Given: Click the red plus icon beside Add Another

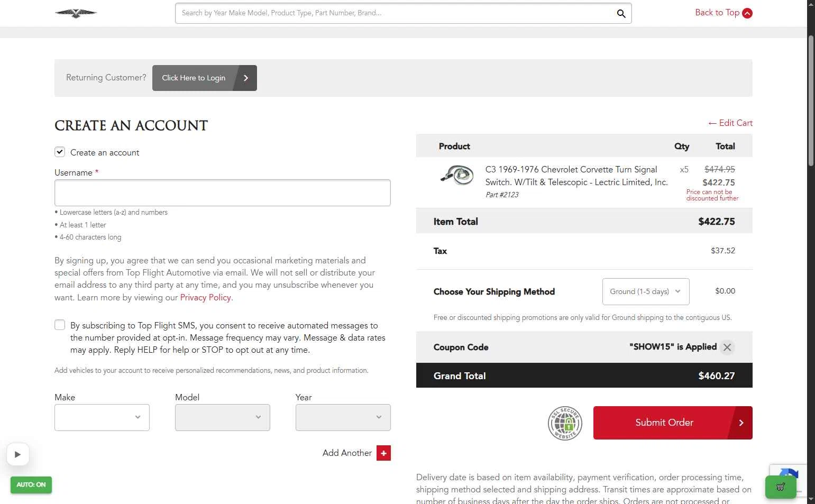Looking at the screenshot, I should click(383, 453).
